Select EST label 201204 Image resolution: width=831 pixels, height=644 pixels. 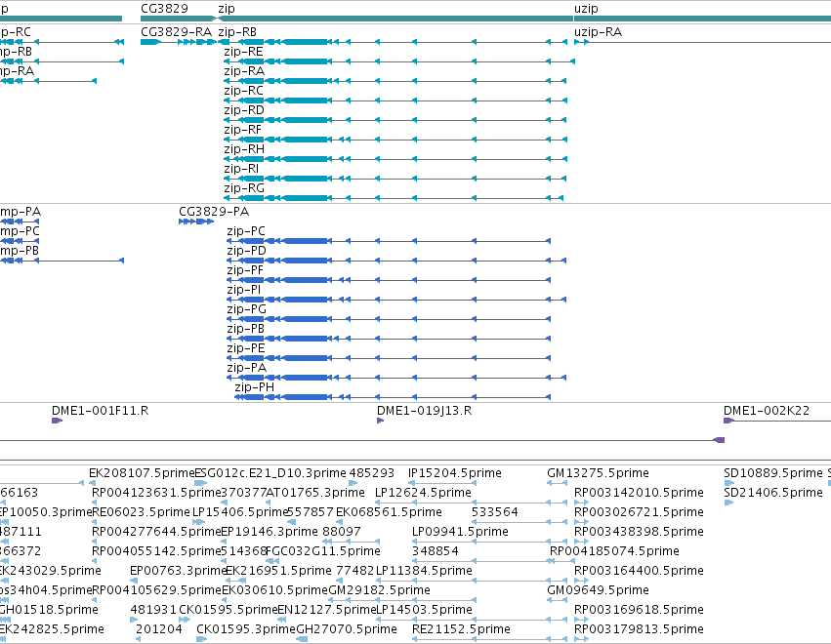[159, 629]
